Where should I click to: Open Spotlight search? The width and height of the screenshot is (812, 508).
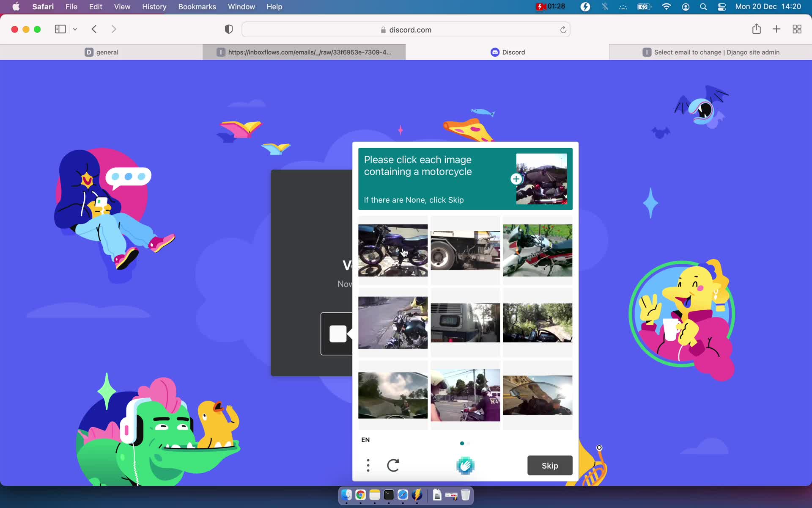click(x=703, y=7)
